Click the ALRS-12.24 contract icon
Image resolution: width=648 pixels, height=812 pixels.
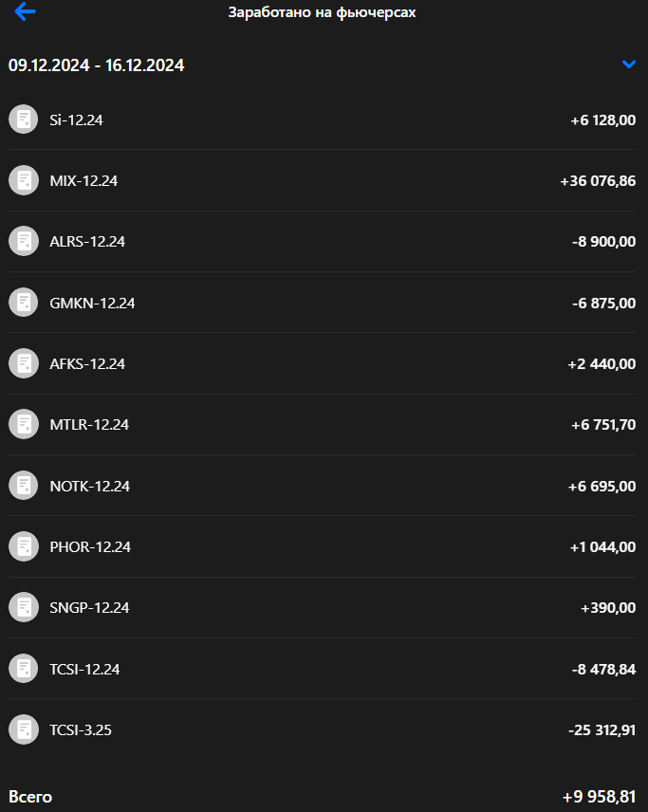pyautogui.click(x=23, y=241)
